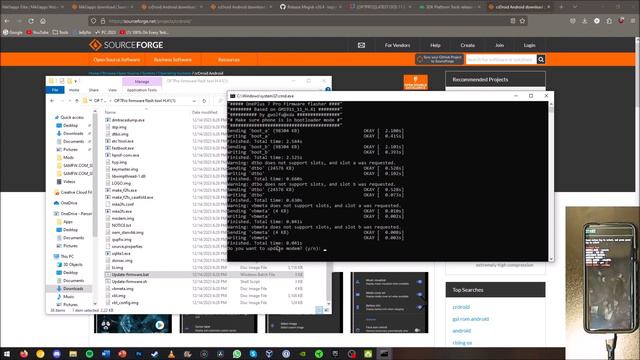Open the Resources menu on SourceForge

229,60
